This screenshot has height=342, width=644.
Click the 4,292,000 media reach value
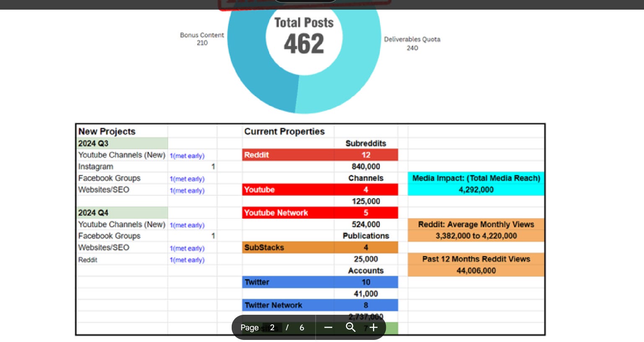(476, 190)
